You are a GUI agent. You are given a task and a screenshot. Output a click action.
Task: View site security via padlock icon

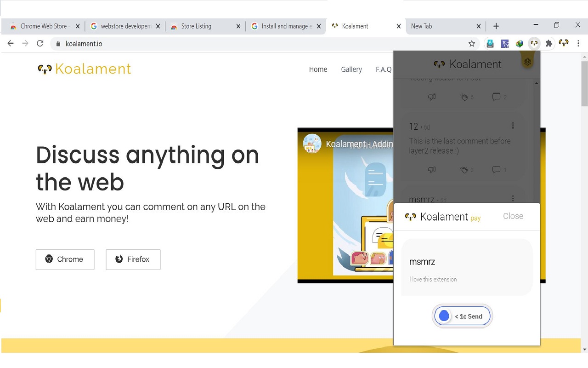[58, 43]
